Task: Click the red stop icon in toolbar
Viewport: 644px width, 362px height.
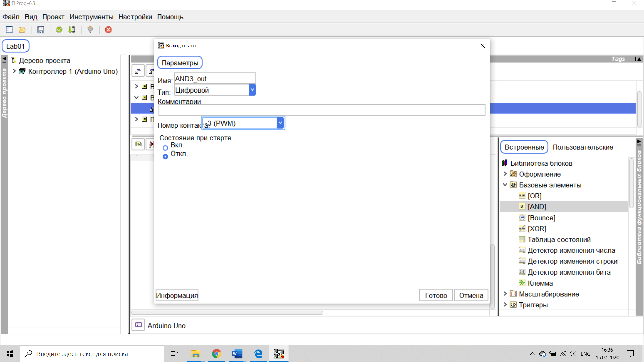Action: click(108, 30)
